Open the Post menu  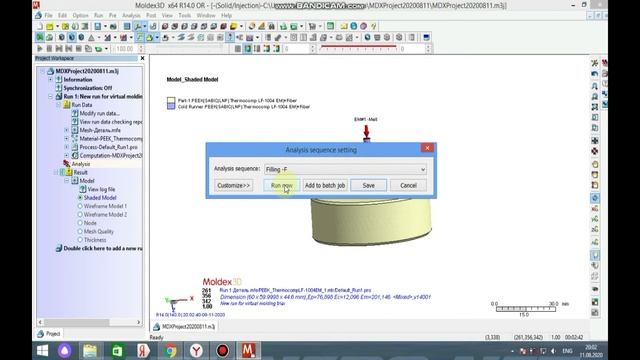tap(151, 16)
